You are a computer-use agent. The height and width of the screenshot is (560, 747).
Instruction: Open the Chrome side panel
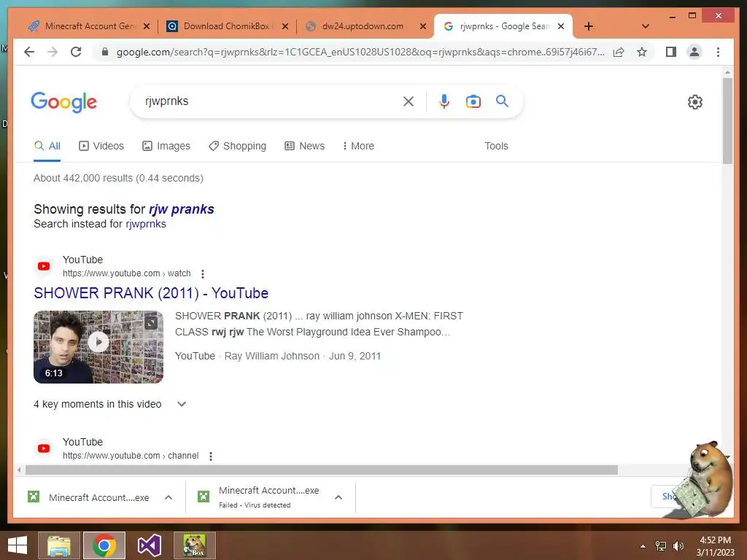671,52
